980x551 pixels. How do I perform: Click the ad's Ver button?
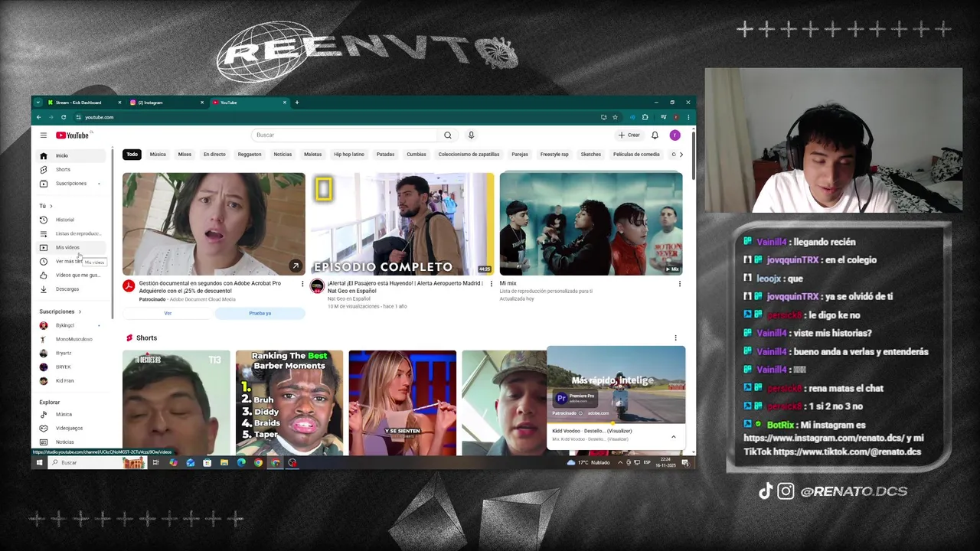(168, 313)
